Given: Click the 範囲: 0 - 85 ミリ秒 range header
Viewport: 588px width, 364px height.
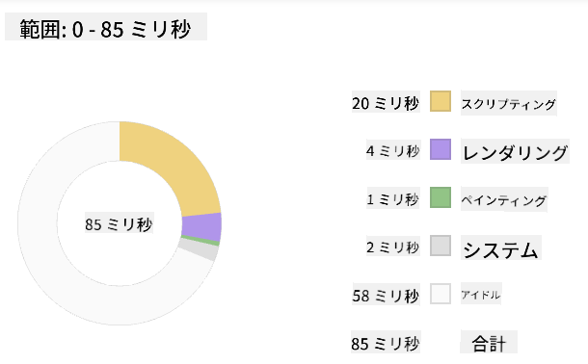Looking at the screenshot, I should click(x=106, y=27).
